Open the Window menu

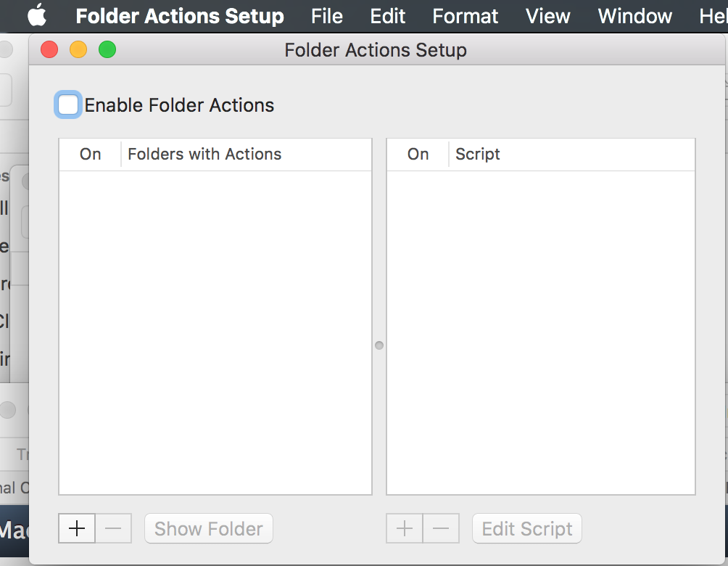634,15
